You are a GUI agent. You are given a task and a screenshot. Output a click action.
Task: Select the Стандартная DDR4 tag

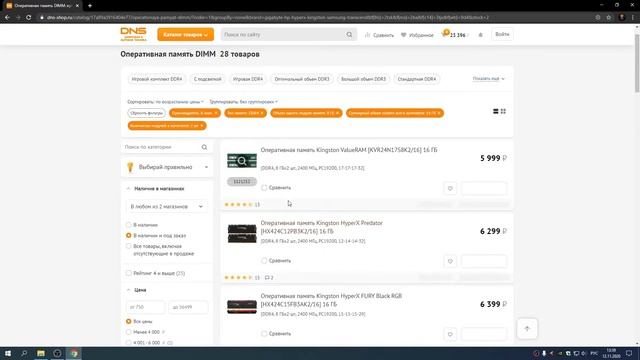point(417,79)
